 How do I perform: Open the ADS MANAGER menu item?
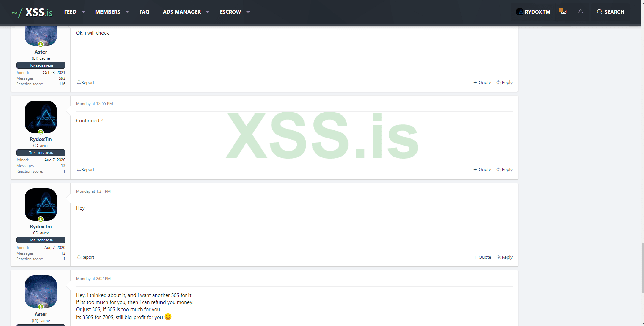[182, 12]
